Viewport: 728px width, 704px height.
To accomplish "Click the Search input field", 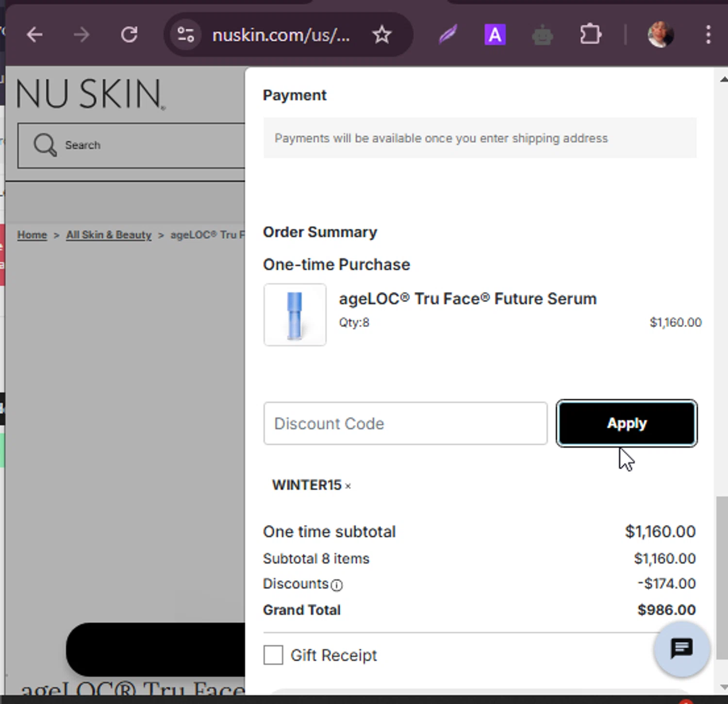I will click(x=132, y=146).
